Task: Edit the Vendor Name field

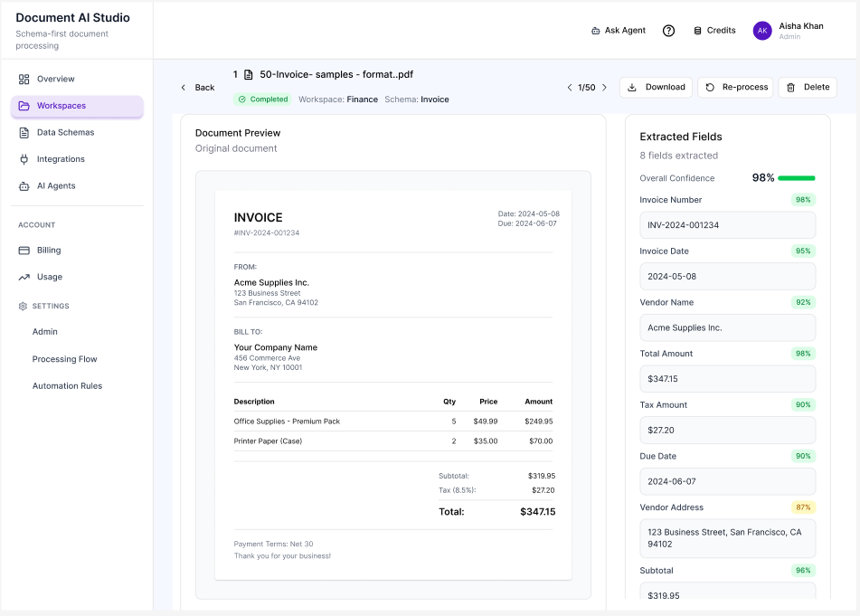Action: pyautogui.click(x=728, y=328)
